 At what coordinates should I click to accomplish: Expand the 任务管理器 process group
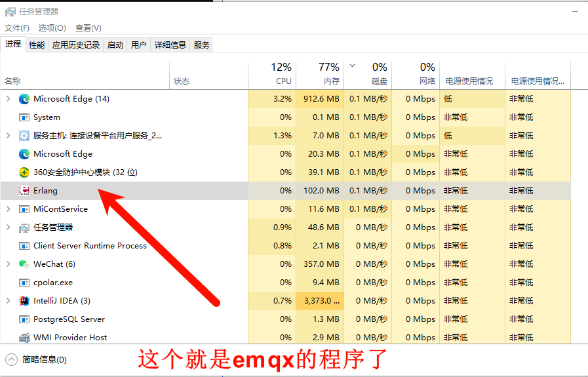9,228
